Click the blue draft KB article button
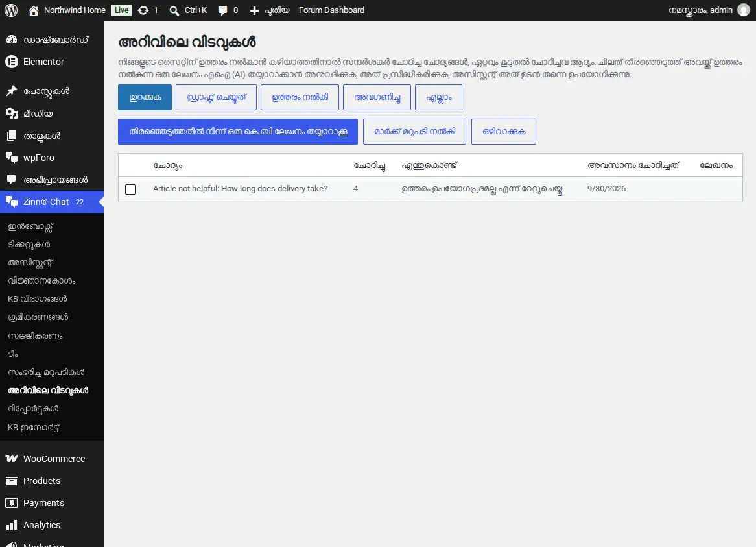 [x=238, y=132]
